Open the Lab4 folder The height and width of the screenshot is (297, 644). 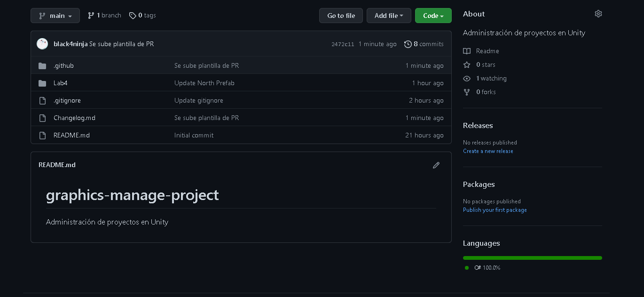point(61,83)
